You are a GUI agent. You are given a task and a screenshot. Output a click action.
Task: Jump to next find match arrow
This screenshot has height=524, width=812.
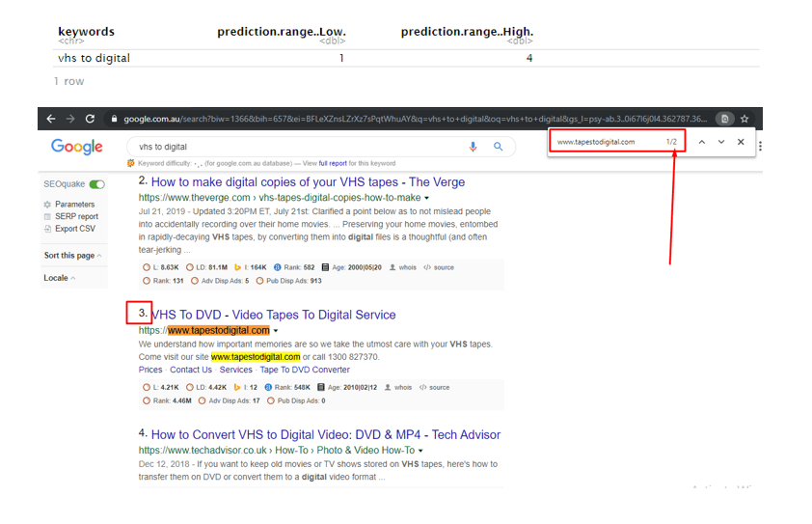click(x=720, y=142)
